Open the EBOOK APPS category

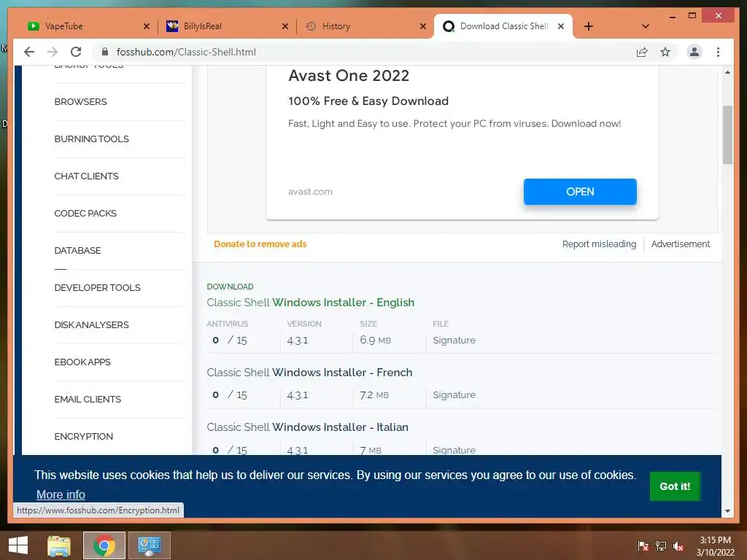pyautogui.click(x=82, y=362)
